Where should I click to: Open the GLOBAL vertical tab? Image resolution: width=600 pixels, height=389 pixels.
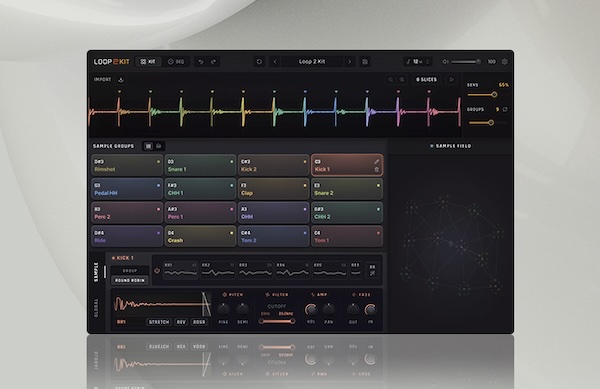pyautogui.click(x=96, y=308)
